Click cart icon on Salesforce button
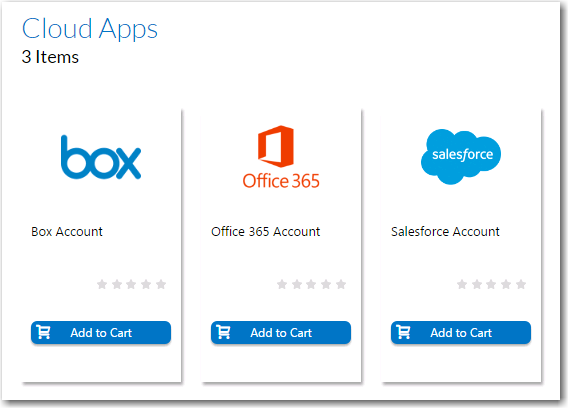This screenshot has width=568, height=408. pyautogui.click(x=403, y=332)
